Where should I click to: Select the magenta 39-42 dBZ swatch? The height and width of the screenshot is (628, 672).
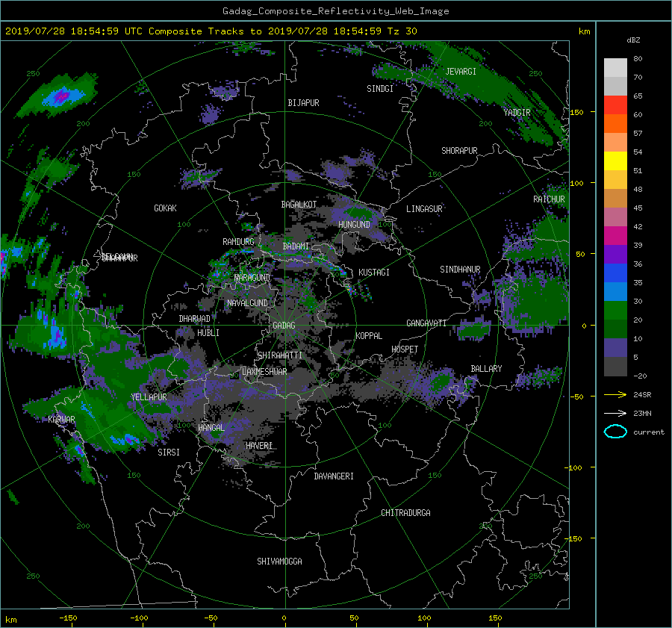click(615, 236)
